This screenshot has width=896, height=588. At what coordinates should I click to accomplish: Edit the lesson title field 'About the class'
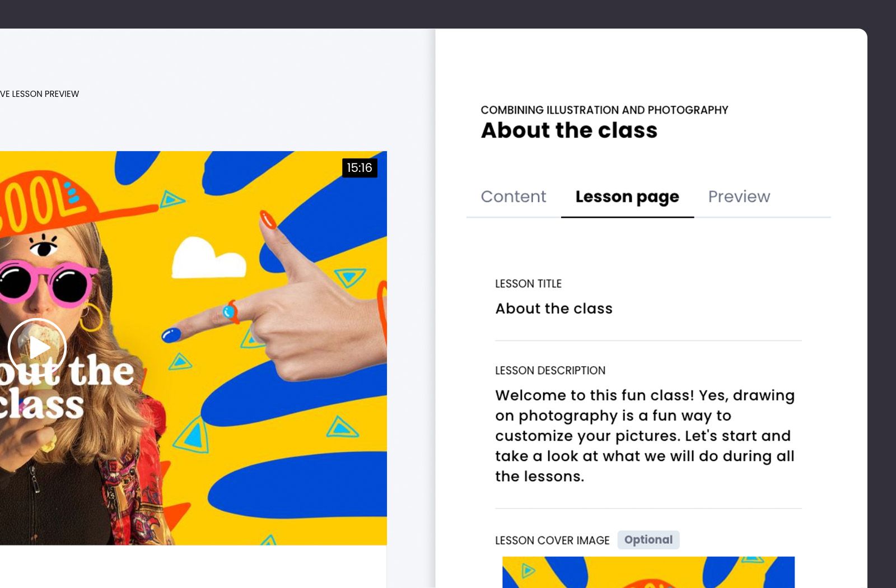coord(648,309)
